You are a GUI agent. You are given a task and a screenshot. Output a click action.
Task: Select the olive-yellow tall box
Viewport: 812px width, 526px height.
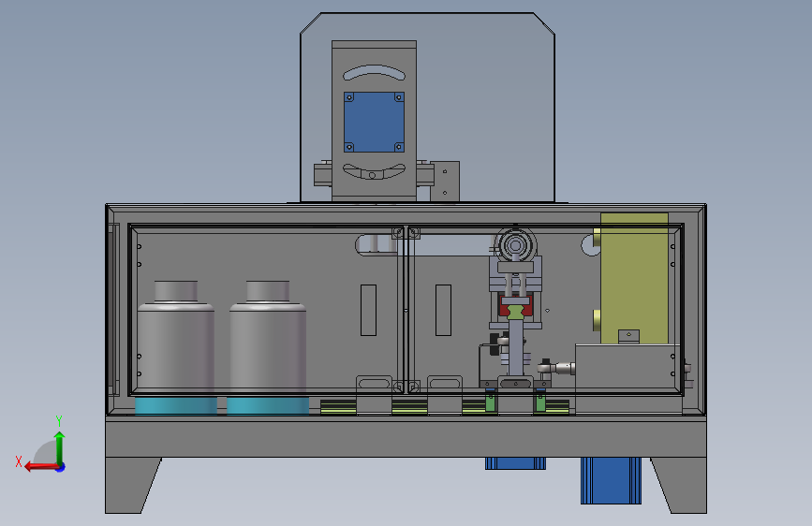click(x=634, y=278)
